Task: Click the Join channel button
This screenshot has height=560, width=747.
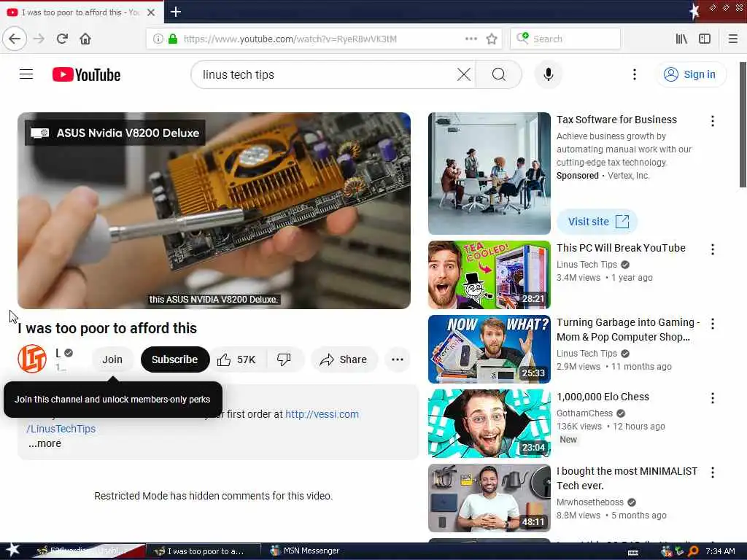Action: 112,359
